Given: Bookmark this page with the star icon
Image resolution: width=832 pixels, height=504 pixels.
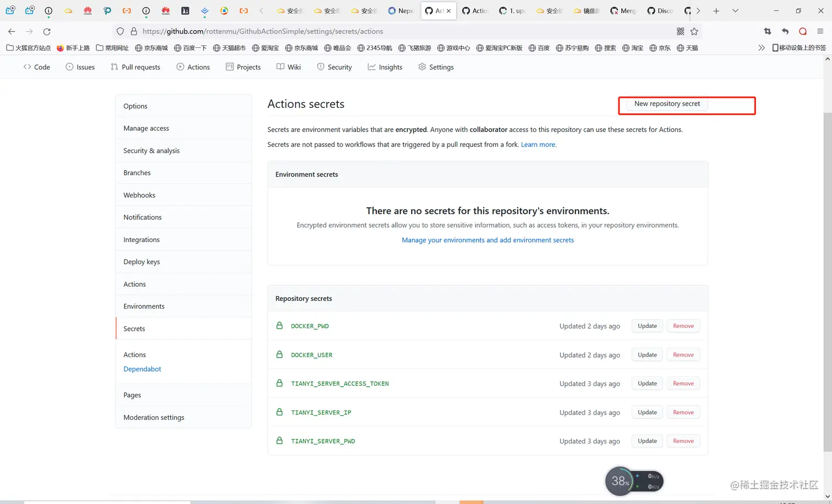Looking at the screenshot, I should coord(694,31).
